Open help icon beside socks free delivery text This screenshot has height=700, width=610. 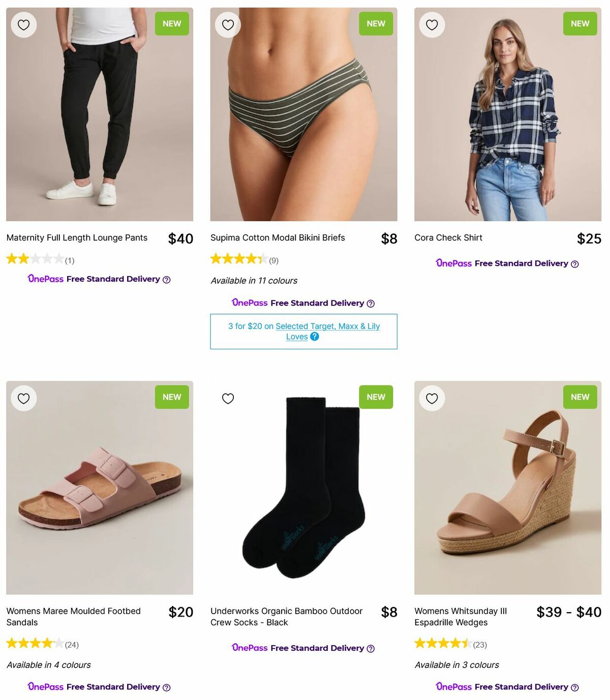tap(372, 648)
